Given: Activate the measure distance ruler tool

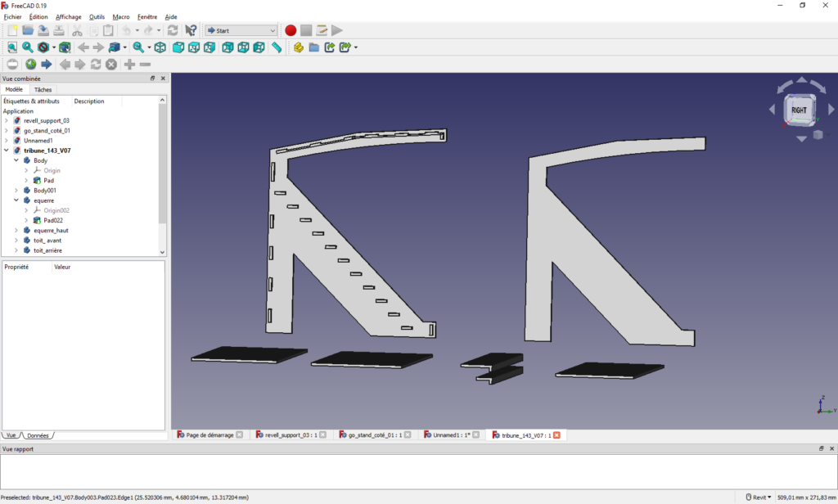Looking at the screenshot, I should [x=277, y=47].
